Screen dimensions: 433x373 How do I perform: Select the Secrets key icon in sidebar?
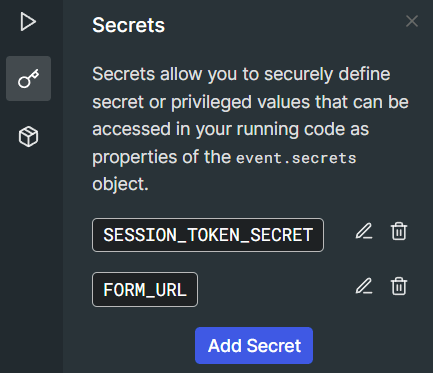(28, 79)
